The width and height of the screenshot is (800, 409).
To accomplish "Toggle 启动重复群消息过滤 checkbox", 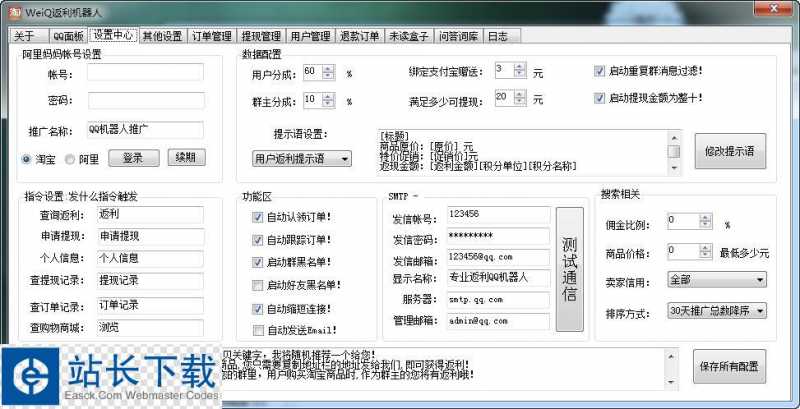I will tap(599, 71).
